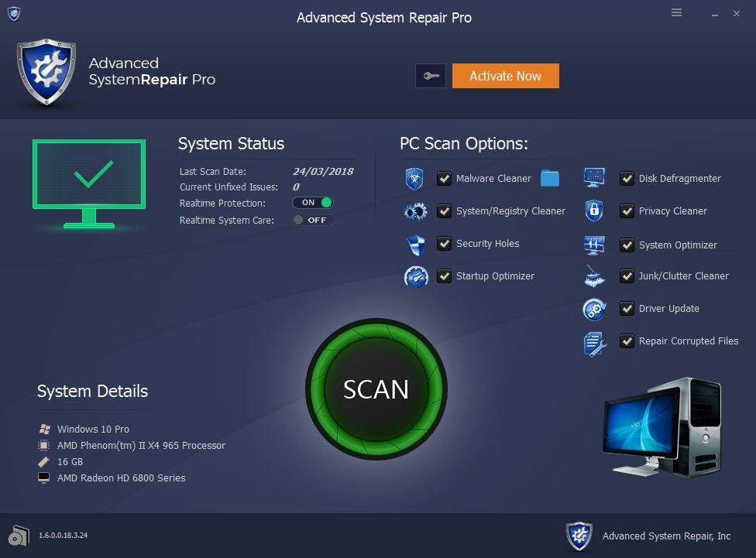Screen dimensions: 756x558
Task: Uncheck the Driver Update checkbox
Action: pyautogui.click(x=627, y=308)
